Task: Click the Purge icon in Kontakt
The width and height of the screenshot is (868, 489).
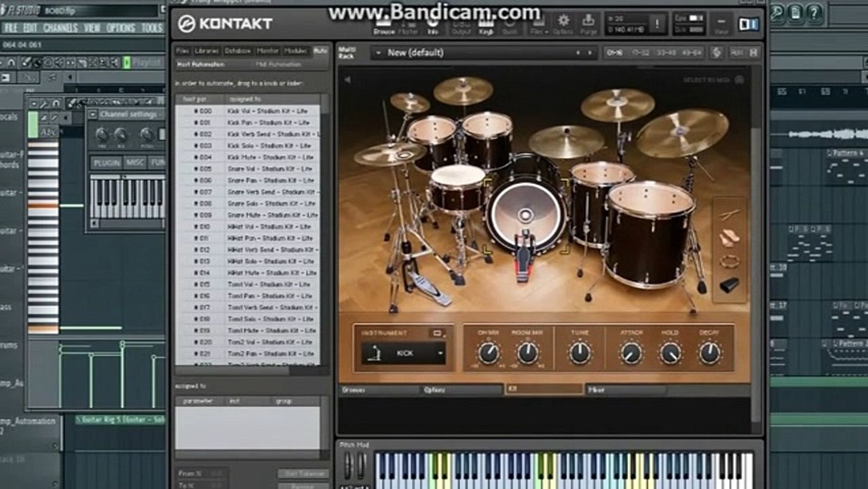Action: tap(588, 23)
